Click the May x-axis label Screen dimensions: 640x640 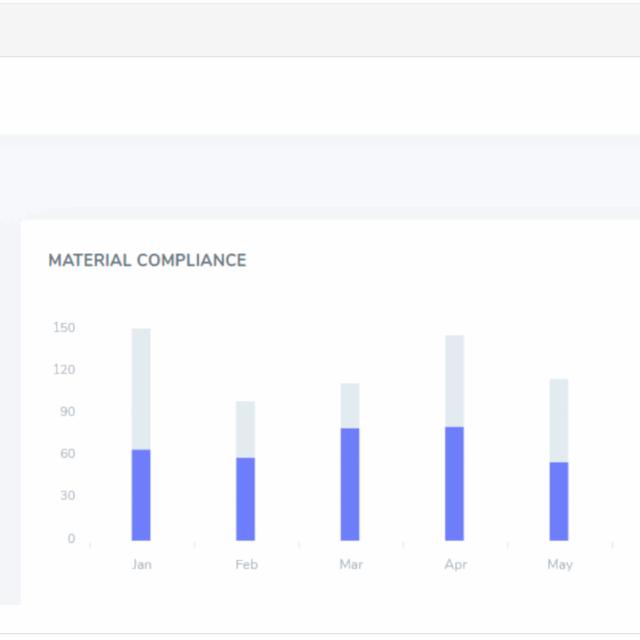tap(560, 564)
